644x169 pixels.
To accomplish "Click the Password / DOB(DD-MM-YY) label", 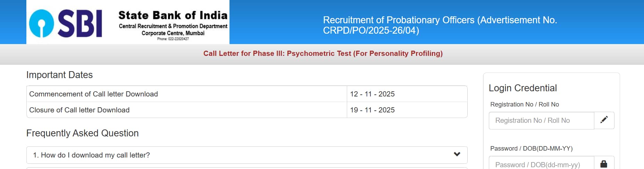I will [531, 149].
